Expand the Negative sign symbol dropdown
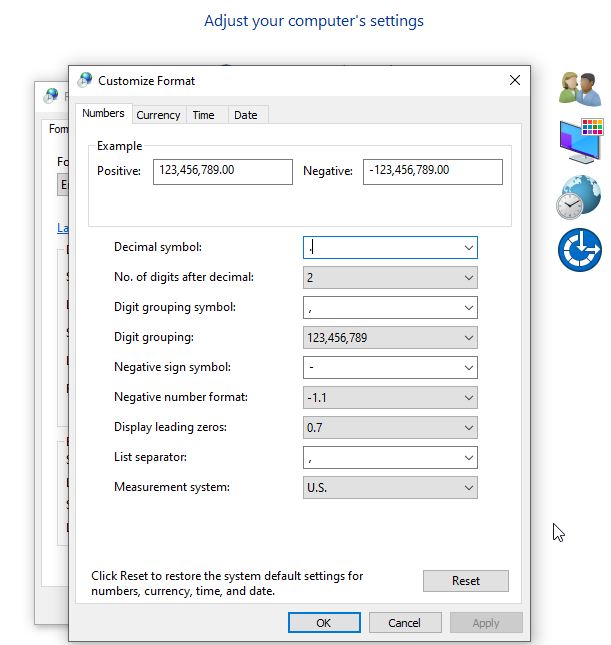The image size is (611, 645). click(468, 368)
